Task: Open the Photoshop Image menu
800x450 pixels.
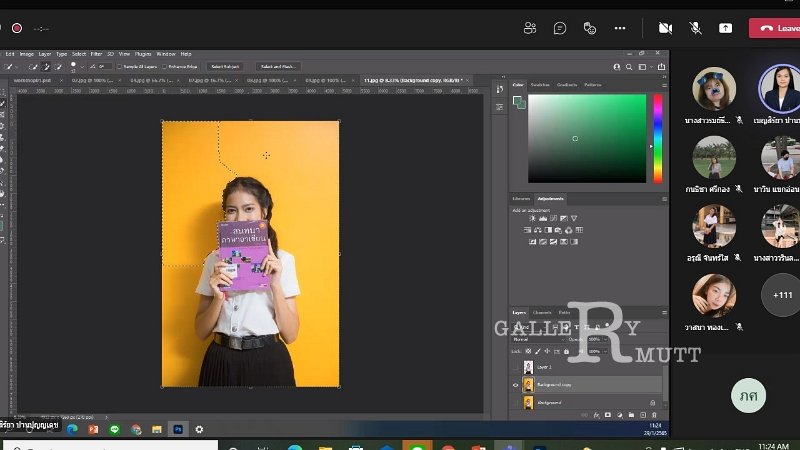Action: [27, 54]
